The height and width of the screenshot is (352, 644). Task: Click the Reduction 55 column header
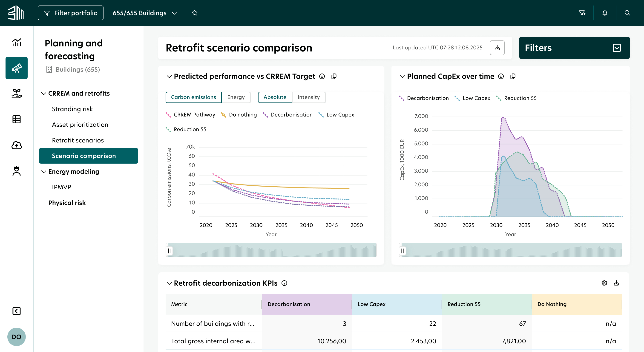click(487, 304)
